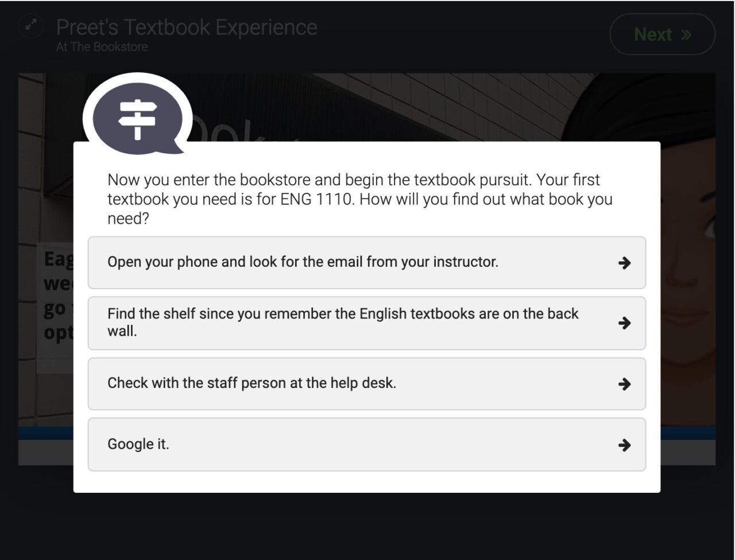Click the double chevron inside Next
This screenshot has width=735, height=560.
pos(686,35)
